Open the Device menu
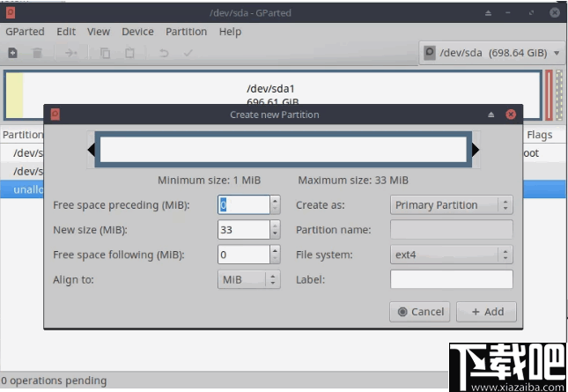Viewport: 568px width, 392px height. [x=137, y=32]
